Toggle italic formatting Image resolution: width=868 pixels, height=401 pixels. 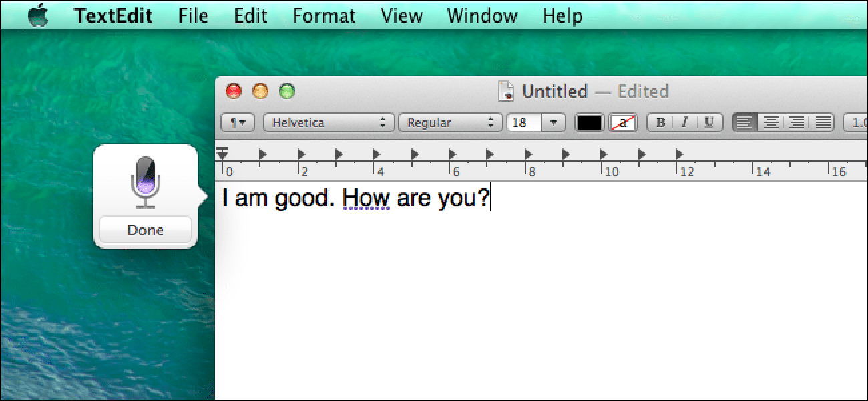coord(684,123)
